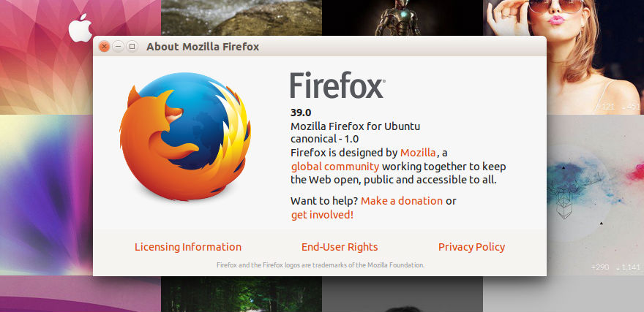
Task: Open the woman with sunglasses wallpaper thumbnail
Action: pos(563,57)
